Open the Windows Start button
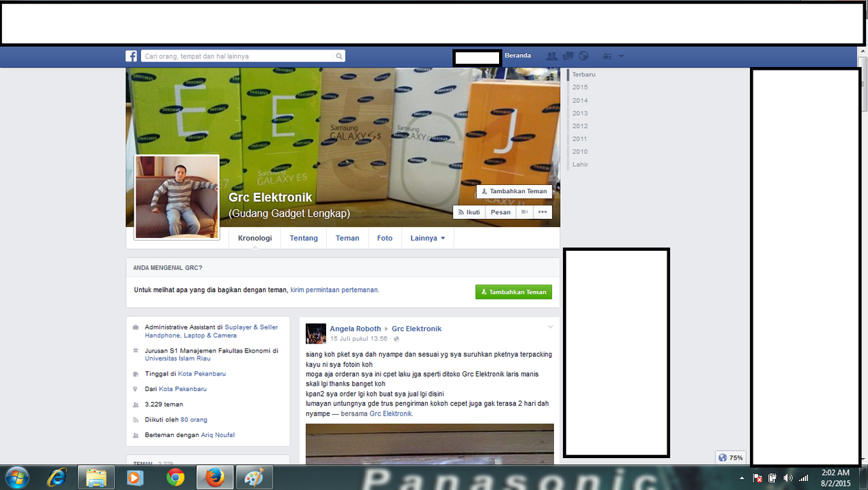This screenshot has height=490, width=868. click(x=16, y=478)
